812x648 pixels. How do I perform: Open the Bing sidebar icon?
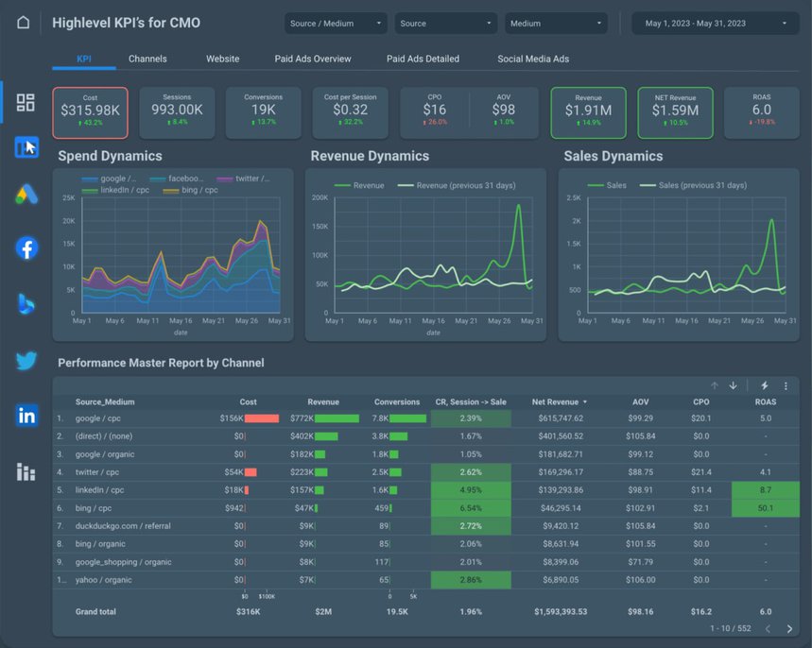tap(26, 303)
